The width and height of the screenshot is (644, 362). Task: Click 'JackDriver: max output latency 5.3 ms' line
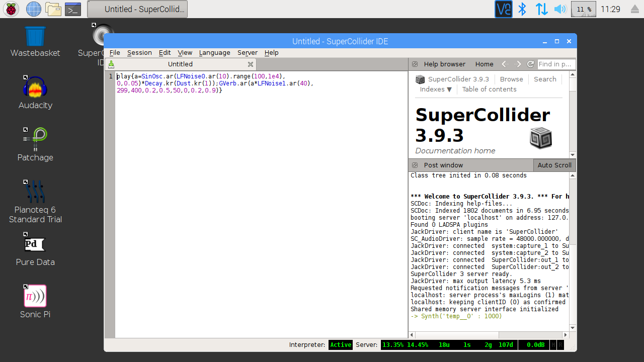tap(476, 281)
